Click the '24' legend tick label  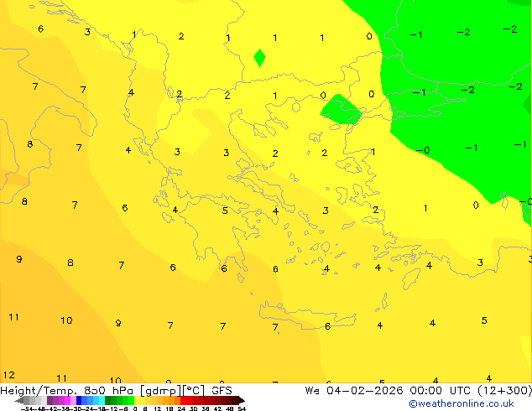pyautogui.click(x=181, y=408)
